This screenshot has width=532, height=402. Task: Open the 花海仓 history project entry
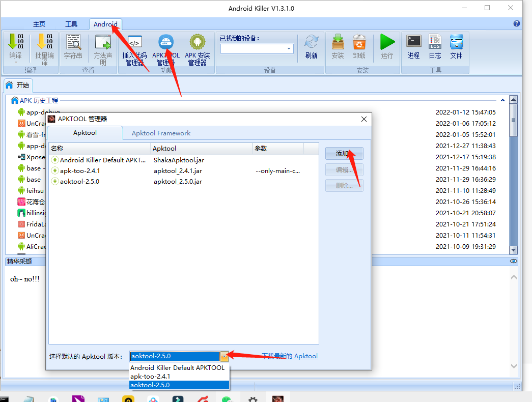click(x=31, y=202)
